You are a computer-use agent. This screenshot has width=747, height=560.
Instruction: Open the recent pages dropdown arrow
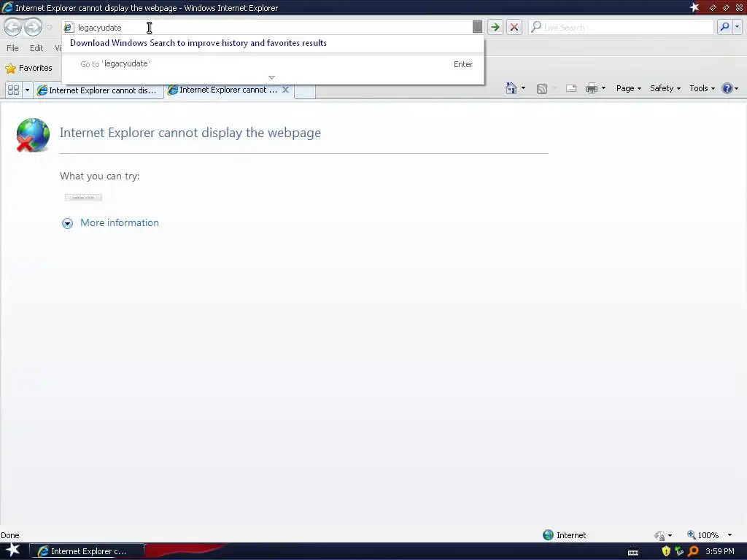[49, 28]
